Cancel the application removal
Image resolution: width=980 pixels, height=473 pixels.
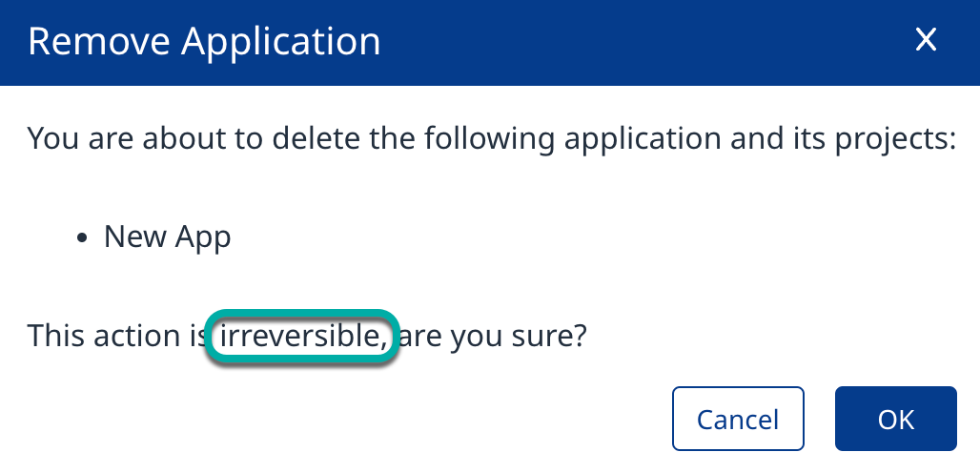click(x=738, y=419)
